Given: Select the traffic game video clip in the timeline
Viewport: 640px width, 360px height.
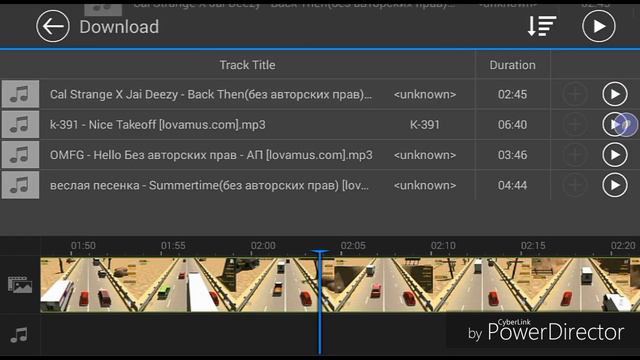Looking at the screenshot, I should click(x=340, y=284).
